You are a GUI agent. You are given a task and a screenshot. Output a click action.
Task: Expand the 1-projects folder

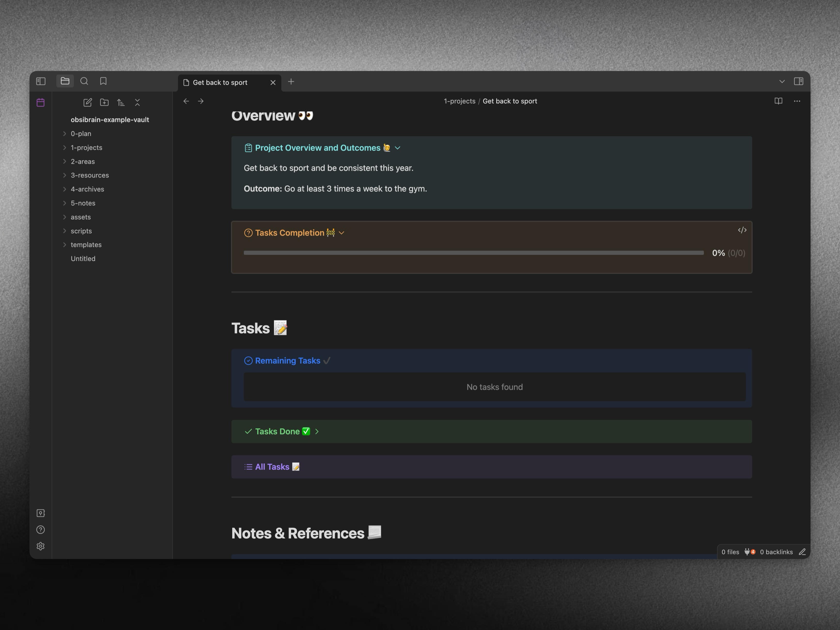(86, 147)
